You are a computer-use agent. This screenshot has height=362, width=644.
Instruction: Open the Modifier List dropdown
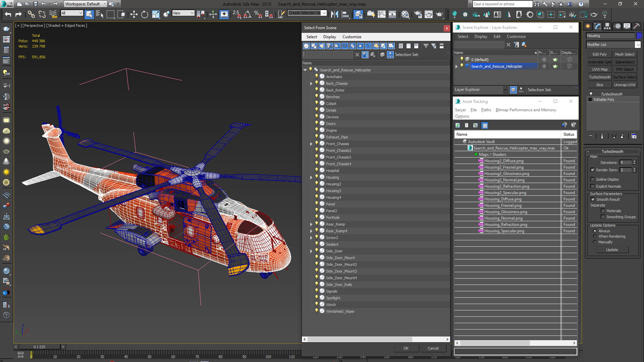point(638,45)
